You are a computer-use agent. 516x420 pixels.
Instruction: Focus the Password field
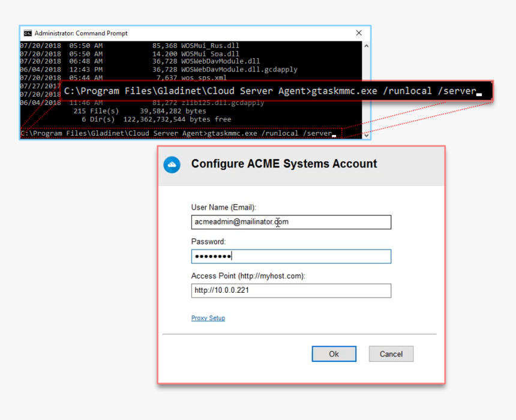[291, 256]
